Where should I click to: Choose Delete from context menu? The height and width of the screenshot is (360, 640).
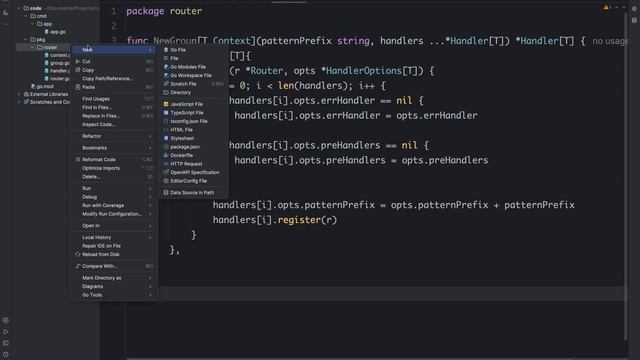coord(114,177)
